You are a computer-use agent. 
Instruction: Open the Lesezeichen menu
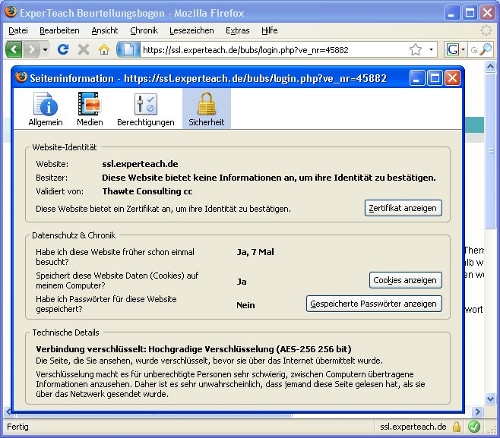pyautogui.click(x=192, y=31)
